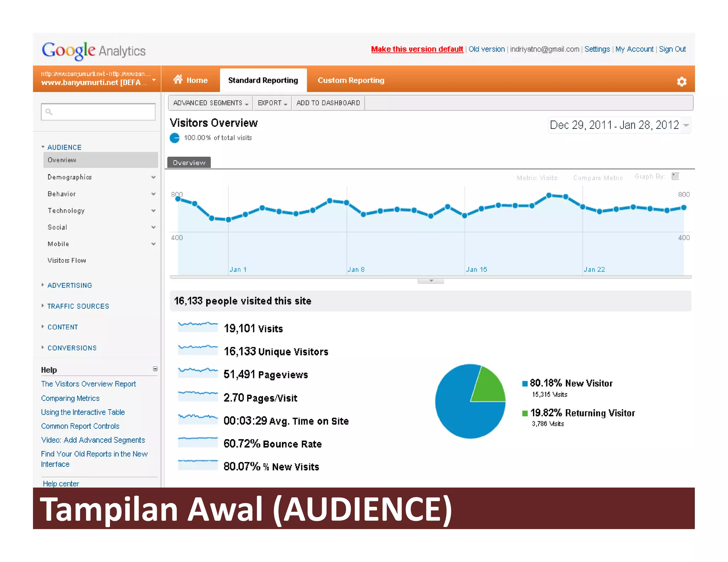Click the Unique Visitors sparkline
Viewport: 728px width, 562px height.
tap(198, 350)
